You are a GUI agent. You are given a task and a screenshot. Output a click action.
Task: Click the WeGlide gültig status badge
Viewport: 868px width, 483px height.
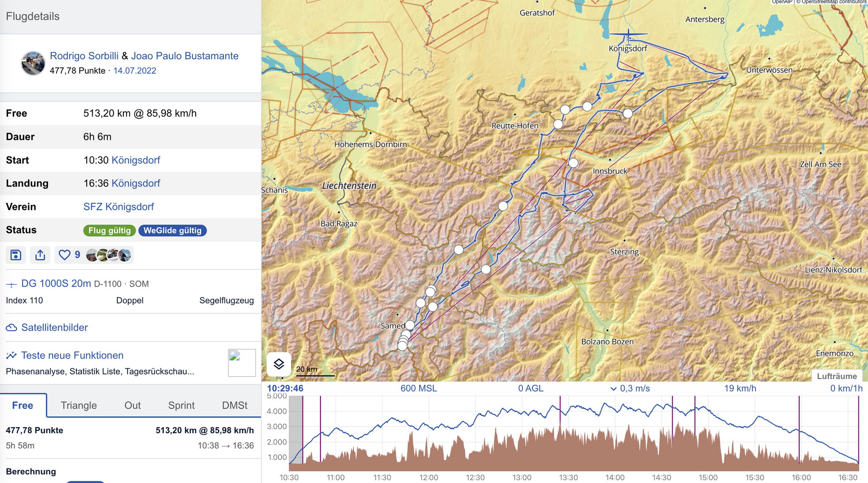[173, 231]
